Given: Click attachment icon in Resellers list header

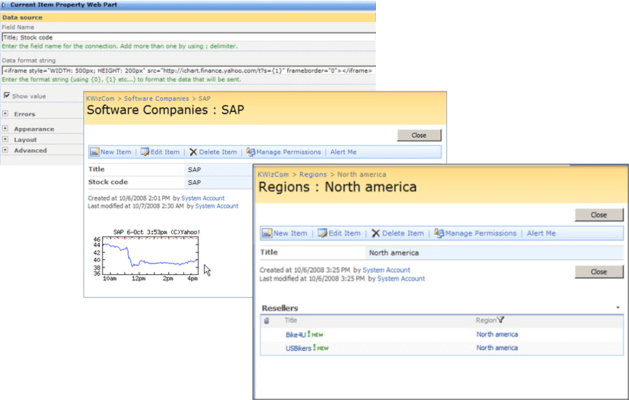Looking at the screenshot, I should (266, 321).
